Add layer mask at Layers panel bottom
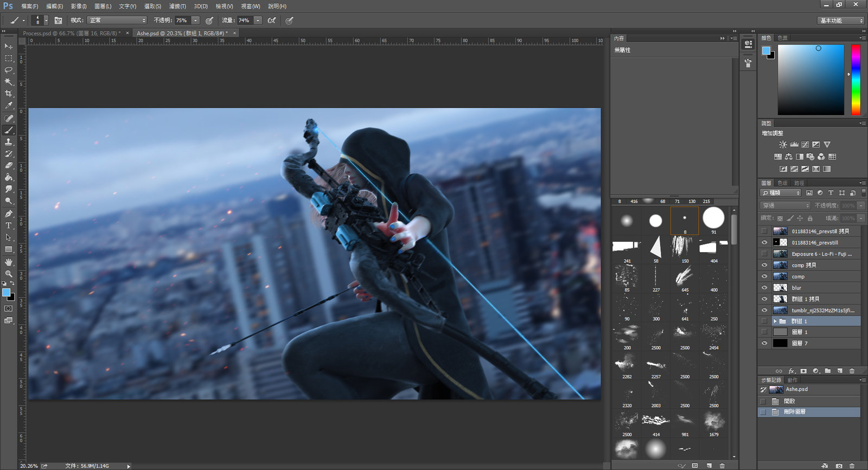The image size is (868, 470). (x=803, y=371)
